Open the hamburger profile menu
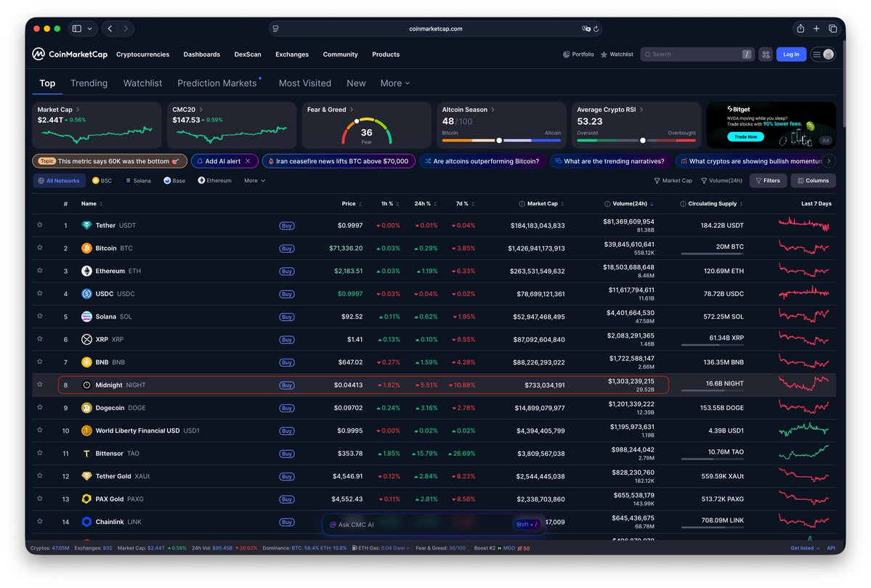This screenshot has width=871, height=588. coord(822,54)
